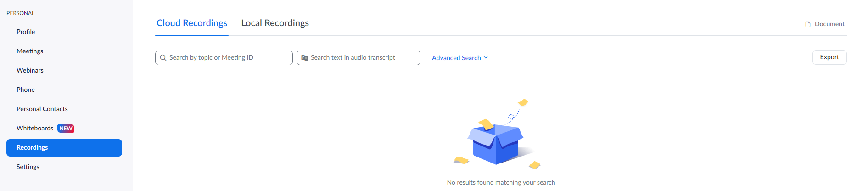Open Profile in the sidebar
868x191 pixels.
click(x=26, y=32)
